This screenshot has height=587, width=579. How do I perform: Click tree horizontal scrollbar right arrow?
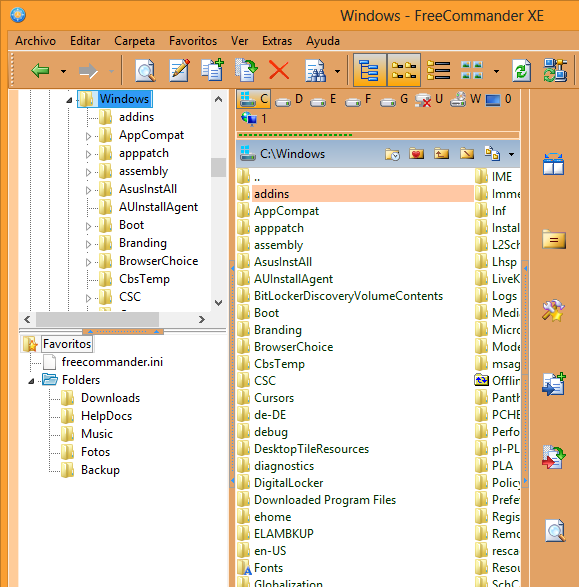pos(202,319)
